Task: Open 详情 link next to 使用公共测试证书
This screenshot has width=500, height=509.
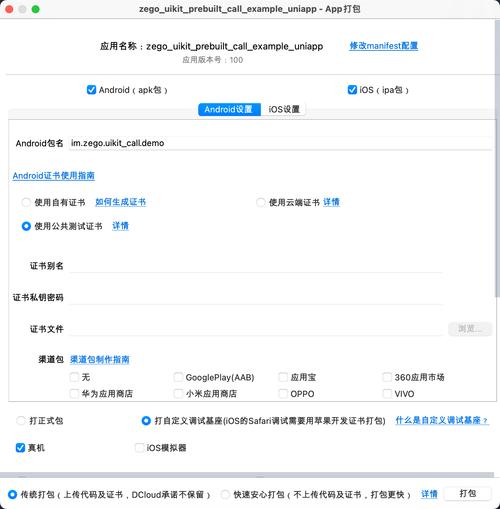Action: [120, 226]
